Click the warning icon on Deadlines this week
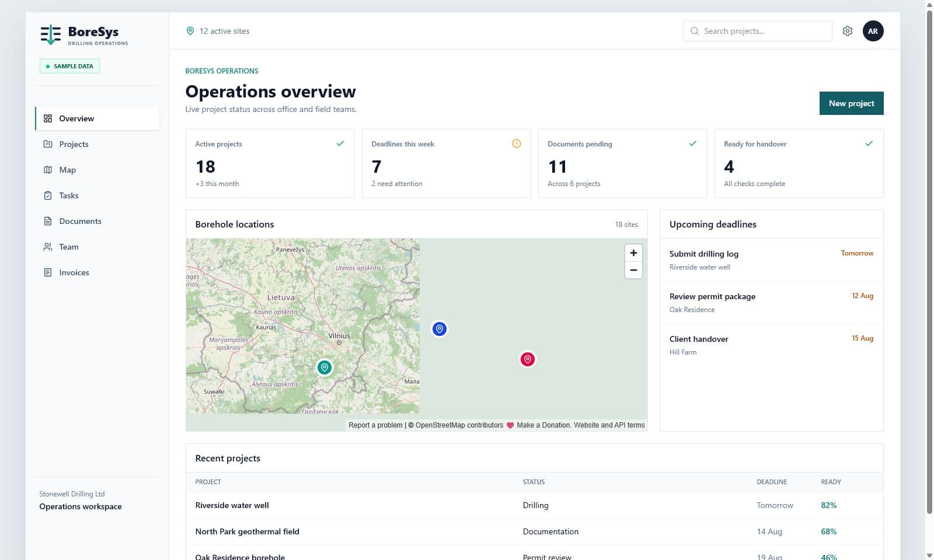This screenshot has width=934, height=560. click(517, 143)
